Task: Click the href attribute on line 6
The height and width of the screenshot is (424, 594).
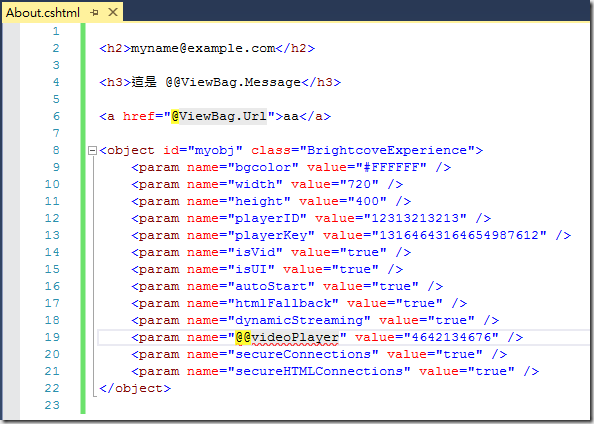Action: [x=139, y=116]
